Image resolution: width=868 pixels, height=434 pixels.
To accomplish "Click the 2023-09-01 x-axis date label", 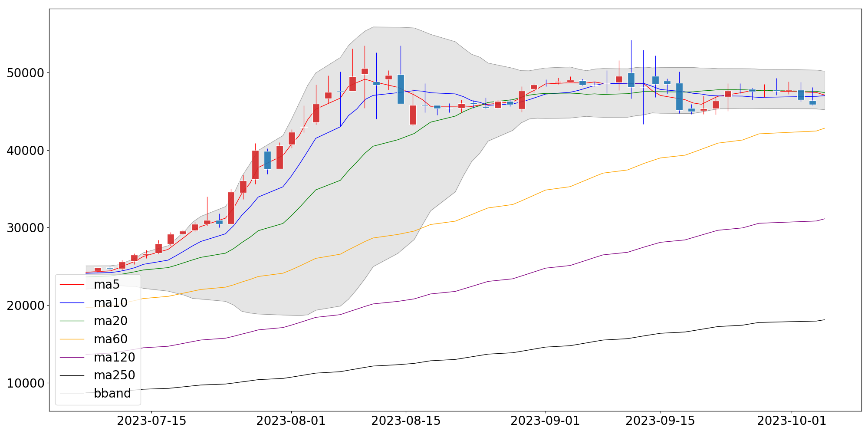I will click(545, 421).
